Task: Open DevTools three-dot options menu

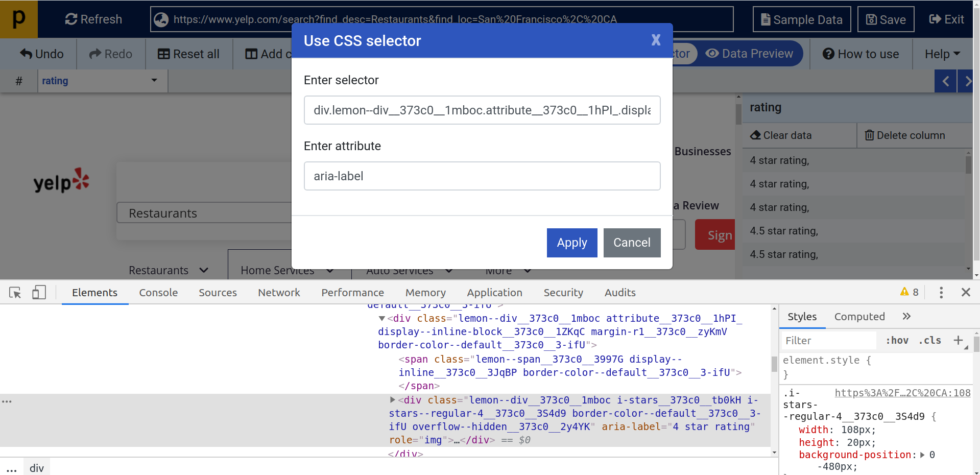Action: 941,293
